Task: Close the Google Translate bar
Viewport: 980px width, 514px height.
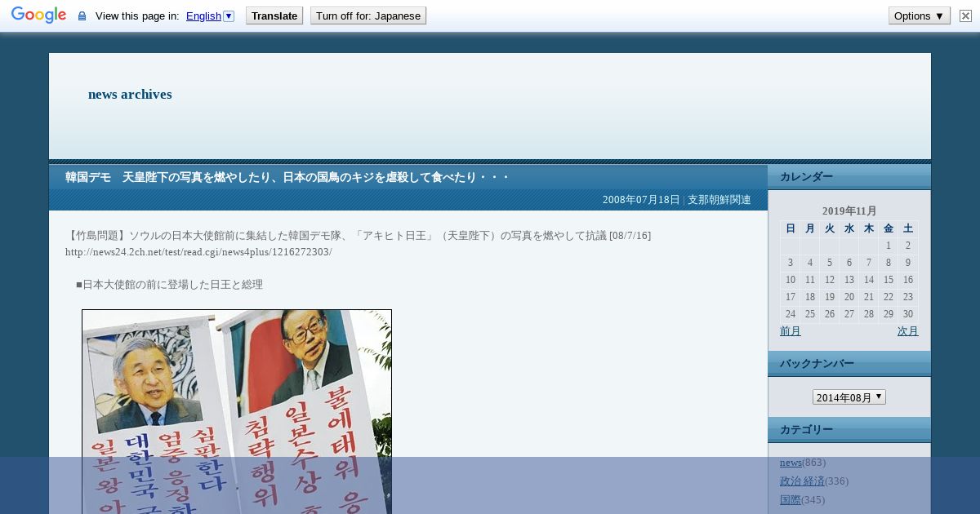Action: 965,16
